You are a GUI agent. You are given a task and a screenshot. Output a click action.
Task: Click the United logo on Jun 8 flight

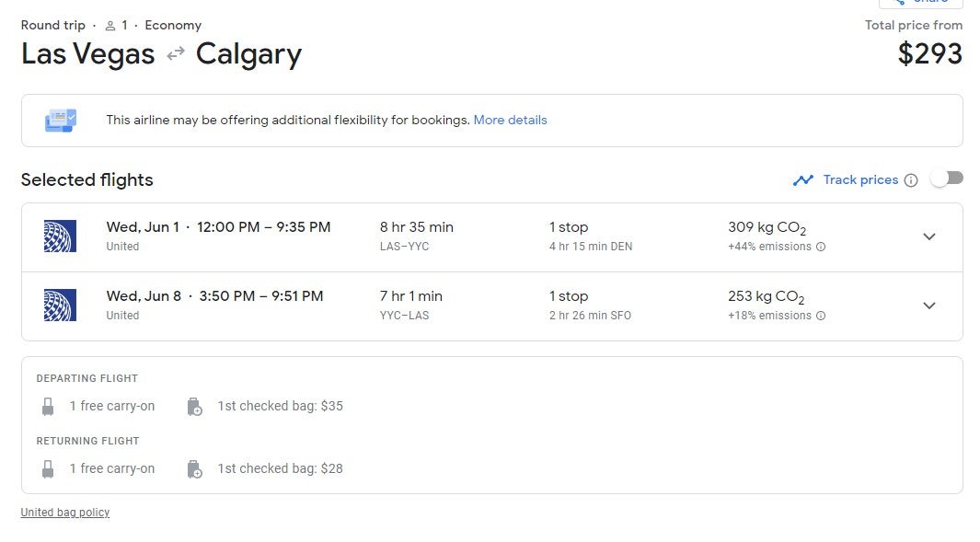[60, 306]
